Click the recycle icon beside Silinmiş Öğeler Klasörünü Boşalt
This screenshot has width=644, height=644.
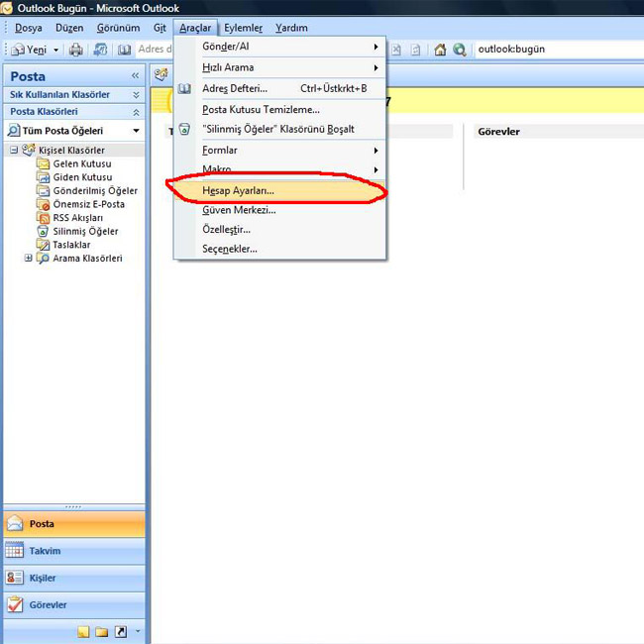click(184, 129)
